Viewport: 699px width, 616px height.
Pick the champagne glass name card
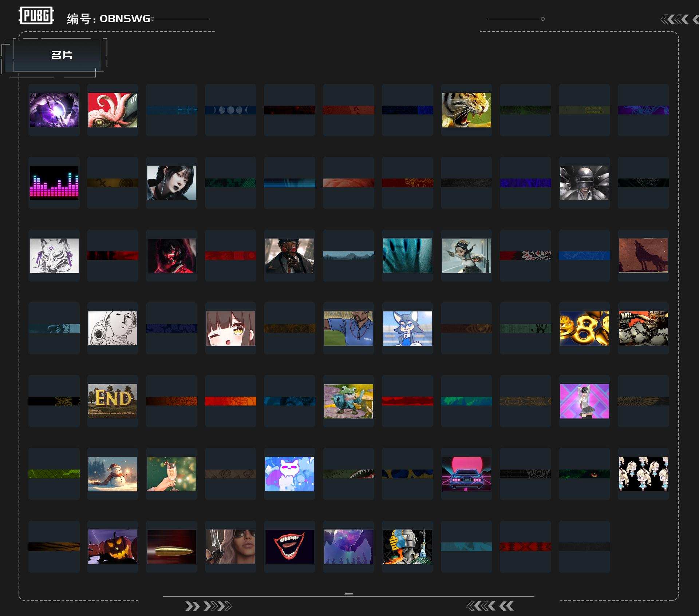pos(172,474)
